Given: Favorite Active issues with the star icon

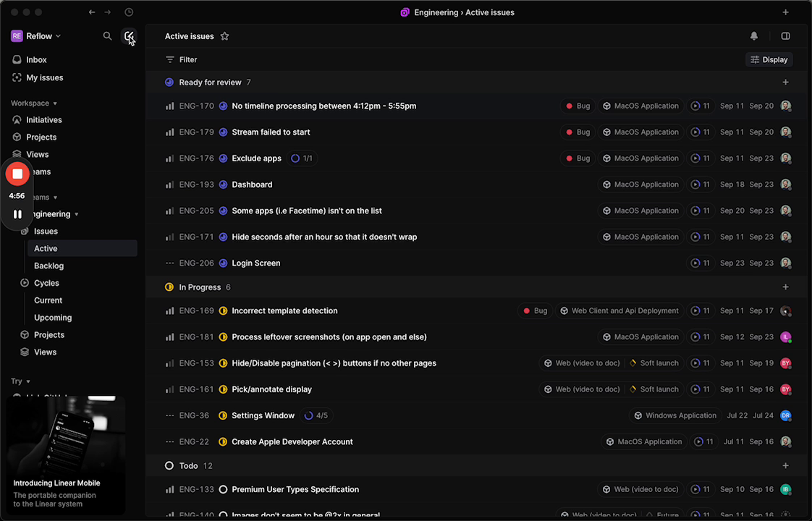Looking at the screenshot, I should [224, 36].
